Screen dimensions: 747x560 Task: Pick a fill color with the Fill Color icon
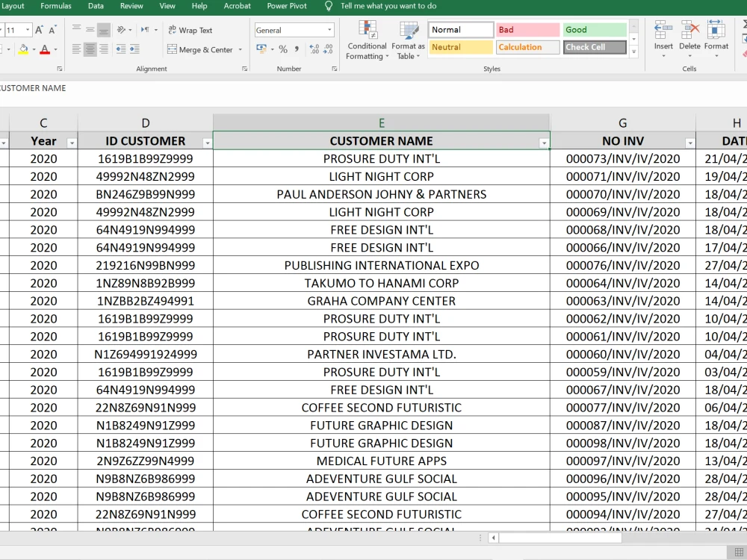22,50
